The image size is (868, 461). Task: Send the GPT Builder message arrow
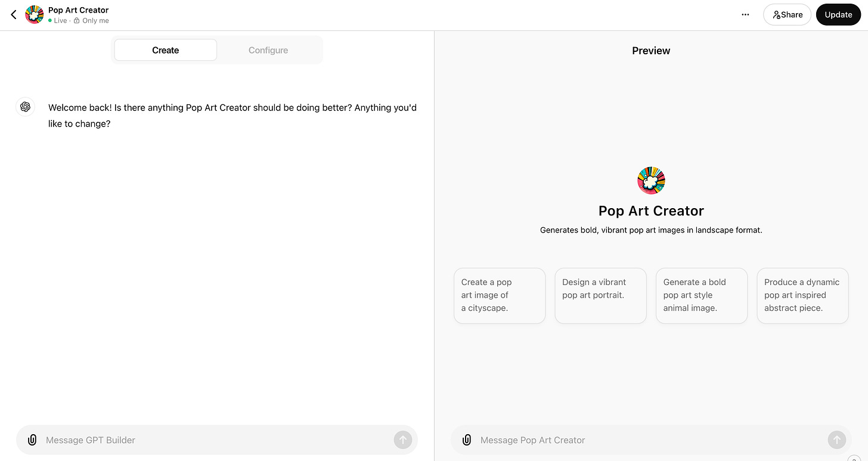coord(403,440)
